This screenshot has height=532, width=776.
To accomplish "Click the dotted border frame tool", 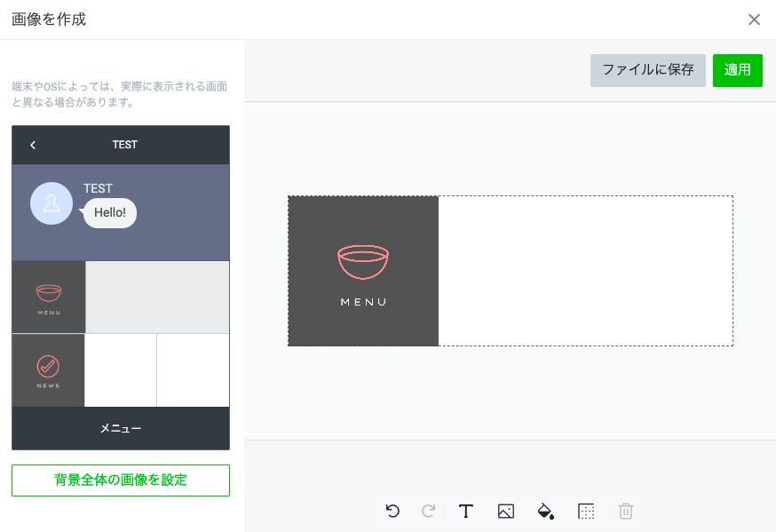I will pos(585,512).
